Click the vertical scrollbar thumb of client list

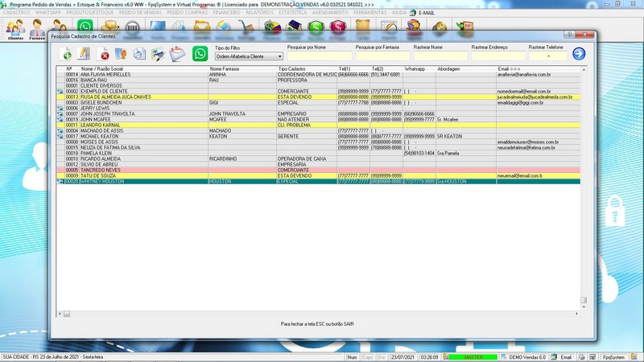pyautogui.click(x=584, y=300)
